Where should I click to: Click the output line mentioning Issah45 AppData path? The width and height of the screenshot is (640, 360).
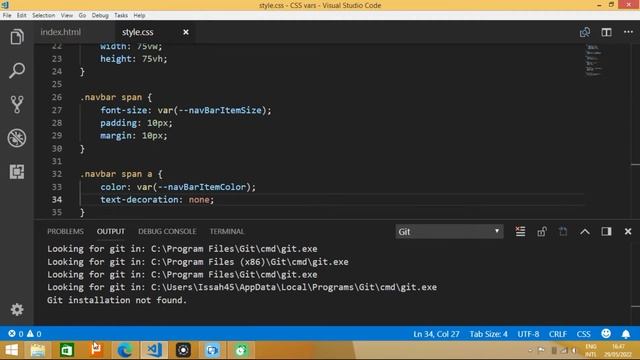(x=242, y=287)
